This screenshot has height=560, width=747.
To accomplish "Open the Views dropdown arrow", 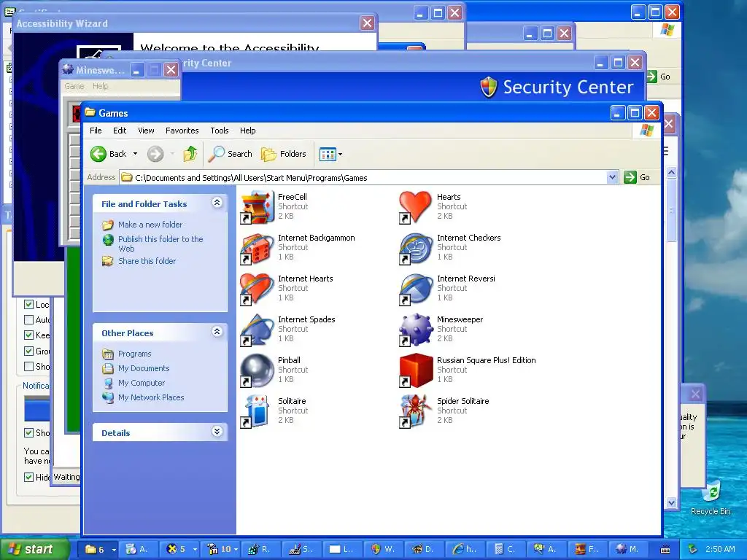I will point(340,155).
